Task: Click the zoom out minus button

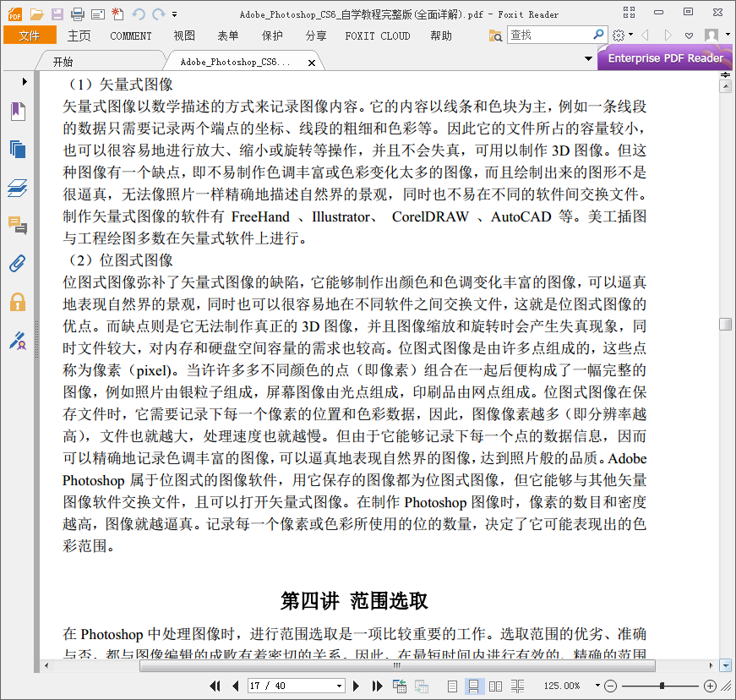Action: point(610,686)
